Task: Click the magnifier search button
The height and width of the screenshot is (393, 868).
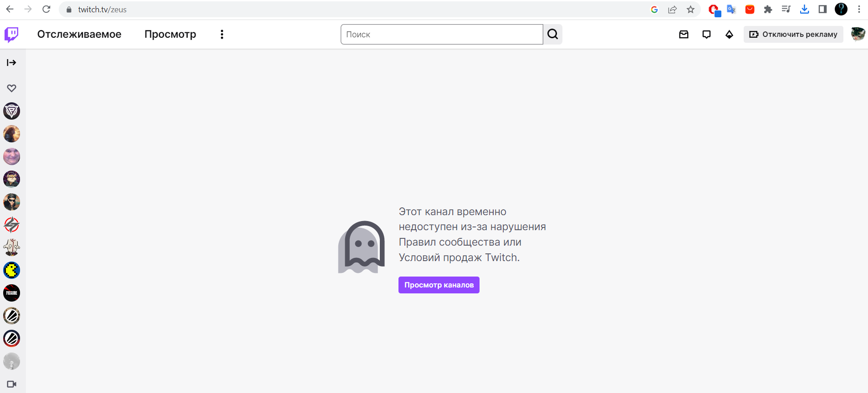Action: (553, 34)
